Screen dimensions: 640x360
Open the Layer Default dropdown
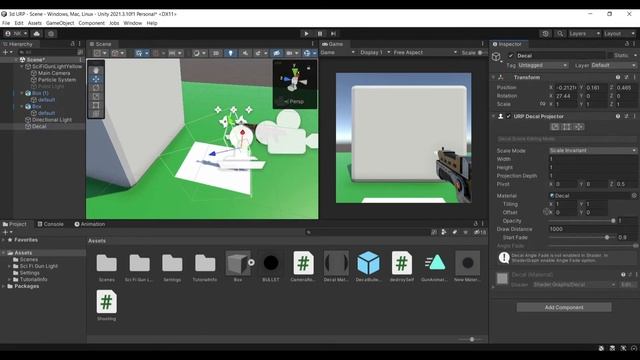[613, 65]
